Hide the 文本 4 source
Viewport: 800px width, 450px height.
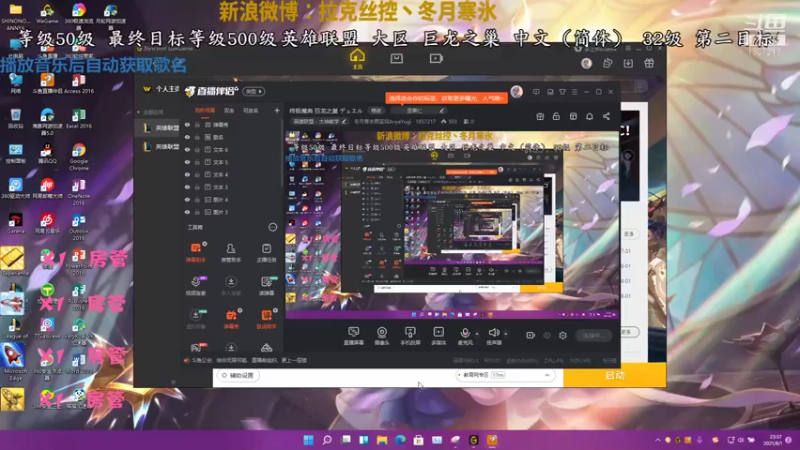pyautogui.click(x=187, y=174)
